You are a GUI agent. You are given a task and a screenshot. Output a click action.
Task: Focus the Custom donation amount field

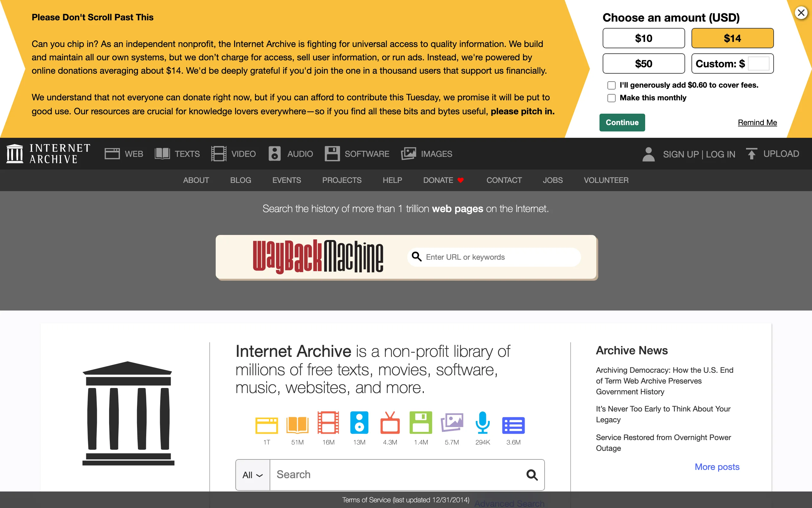(759, 63)
